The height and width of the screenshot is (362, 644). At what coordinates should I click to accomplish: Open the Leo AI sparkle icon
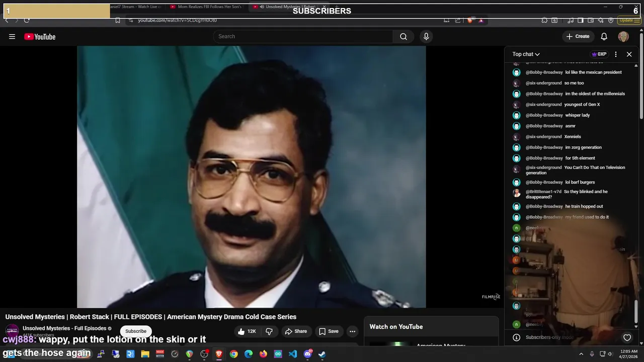coord(601,20)
